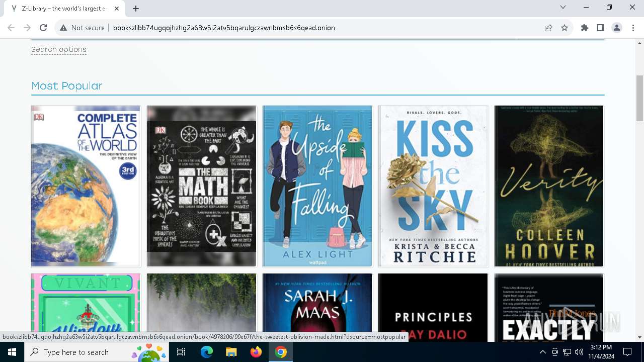Open the Extensions puzzle icon
644x362 pixels.
click(x=585, y=28)
